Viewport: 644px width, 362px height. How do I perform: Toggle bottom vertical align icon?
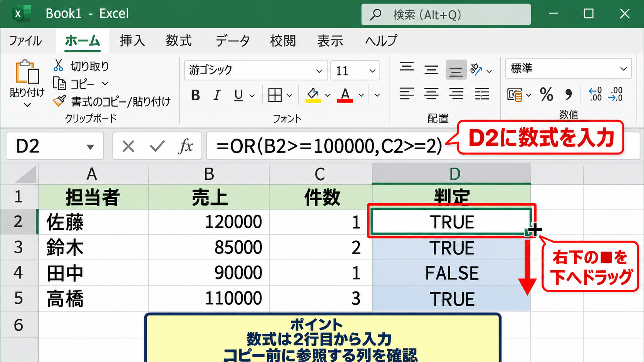click(456, 70)
